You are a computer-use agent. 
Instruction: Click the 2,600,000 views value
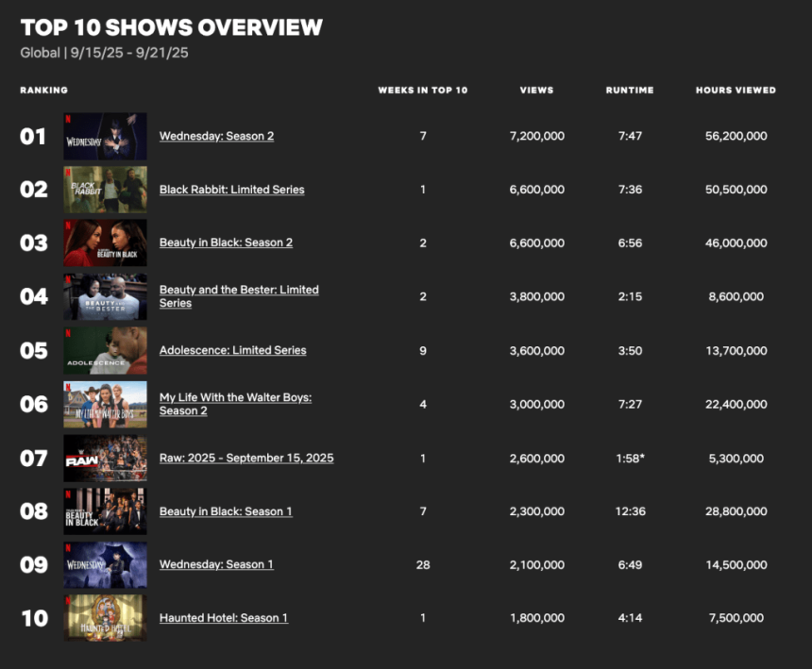(x=537, y=458)
